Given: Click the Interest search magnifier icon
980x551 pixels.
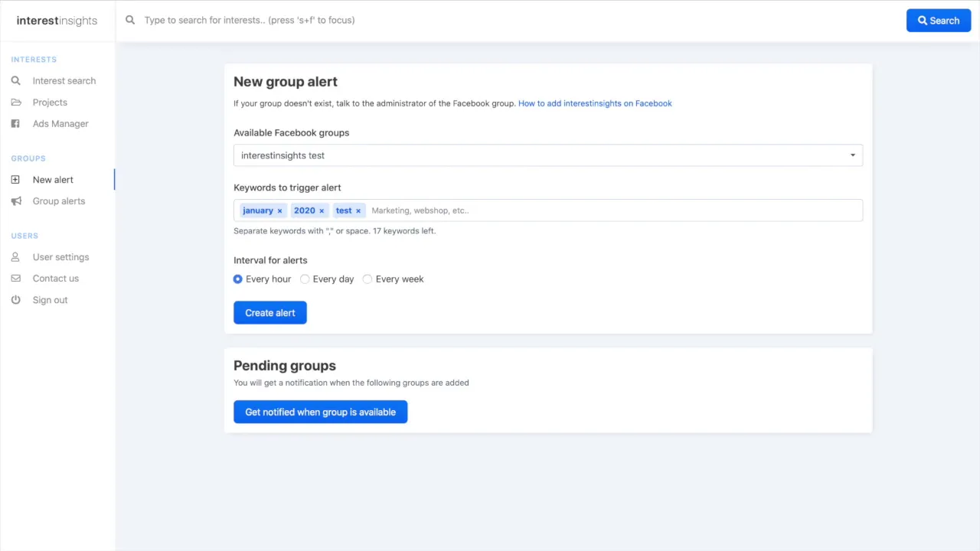Looking at the screenshot, I should 15,80.
